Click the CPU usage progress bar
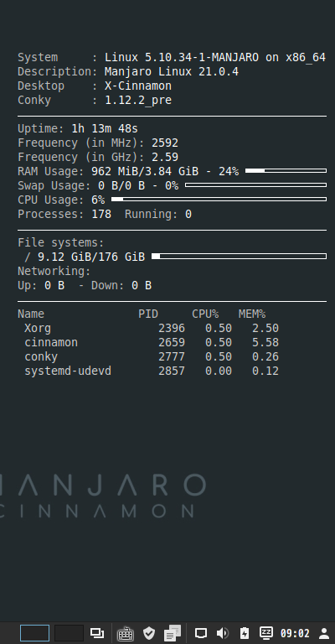 (x=219, y=200)
